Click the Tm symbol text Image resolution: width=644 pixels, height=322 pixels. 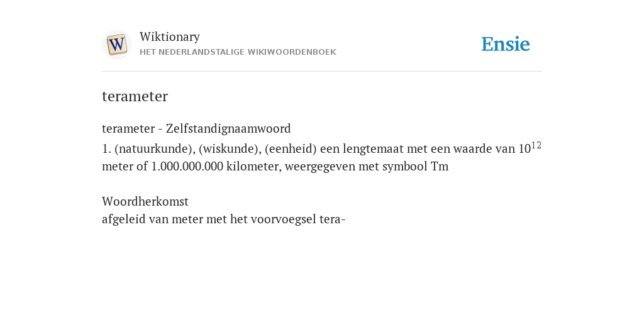440,166
